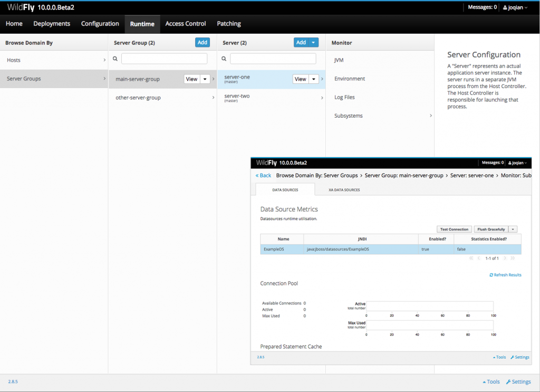The image size is (540, 392).
Task: Select the other-server-group row
Action: 162,98
